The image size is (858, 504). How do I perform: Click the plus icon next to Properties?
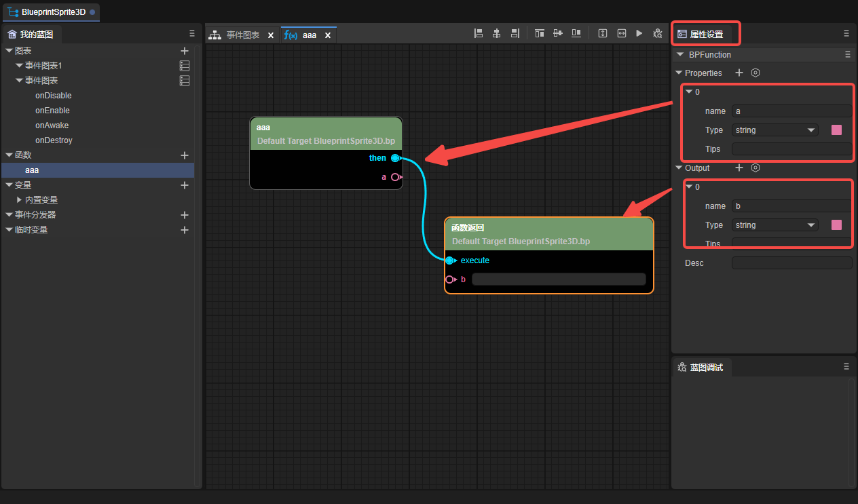[x=740, y=73]
